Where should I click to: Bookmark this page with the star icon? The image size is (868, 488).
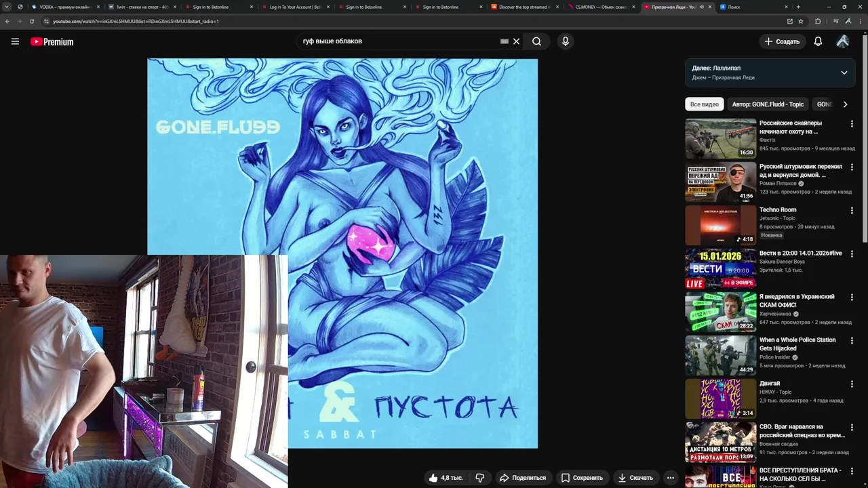pos(801,21)
